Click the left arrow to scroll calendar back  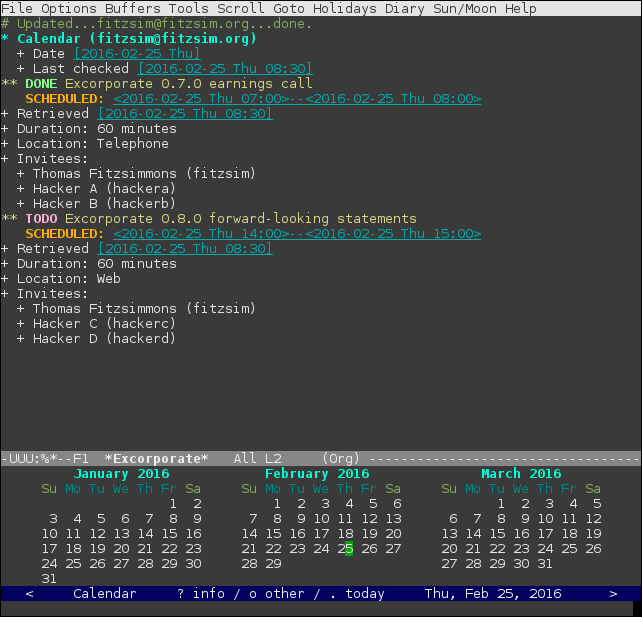29,594
